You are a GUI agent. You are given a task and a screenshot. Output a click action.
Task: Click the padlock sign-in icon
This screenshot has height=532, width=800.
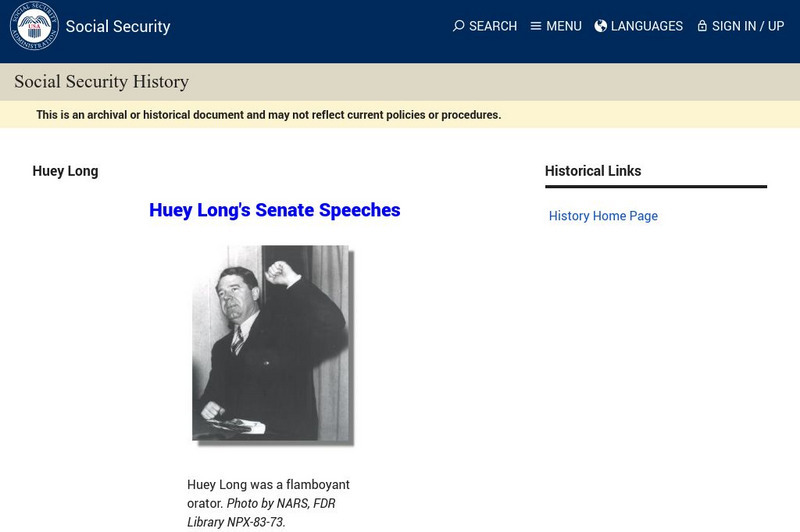click(702, 26)
